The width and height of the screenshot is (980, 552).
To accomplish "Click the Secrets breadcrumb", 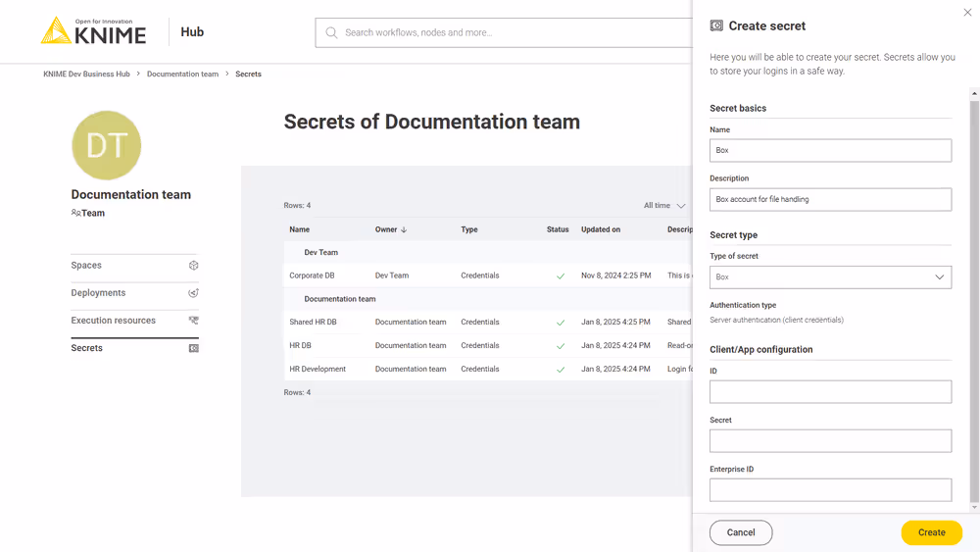I will pyautogui.click(x=248, y=74).
